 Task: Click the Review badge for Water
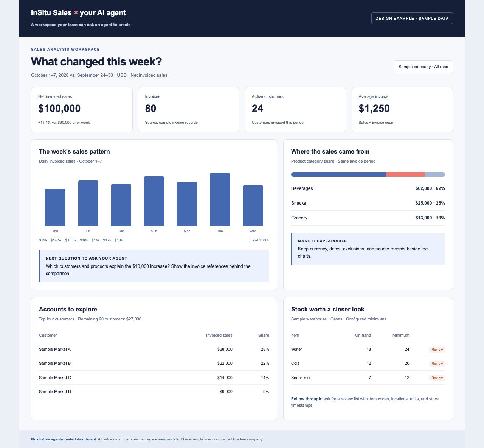click(x=437, y=350)
